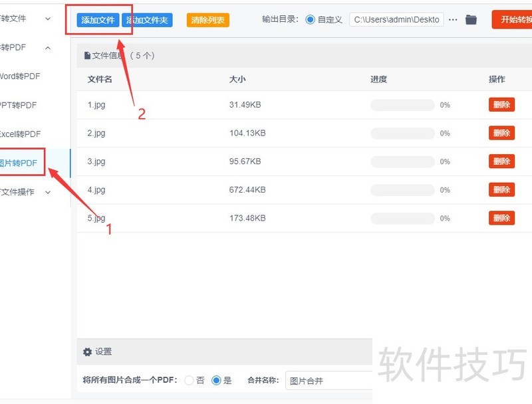
Task: Select the 自定义 output directory radio
Action: tap(311, 20)
